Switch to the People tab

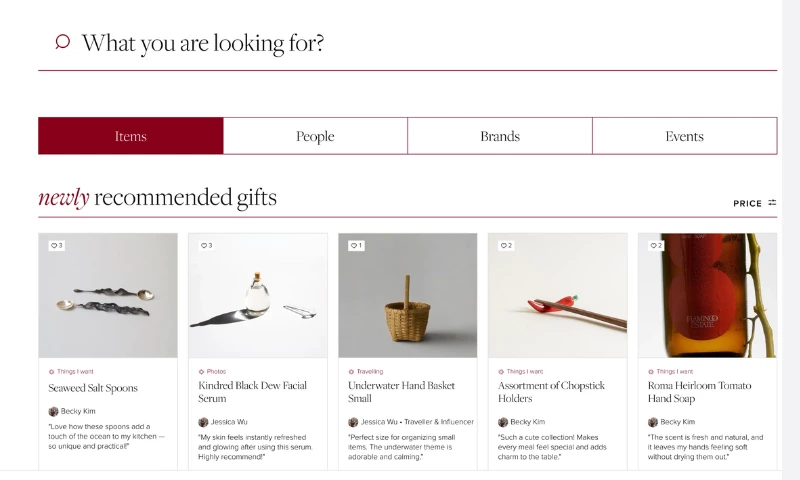click(x=315, y=136)
